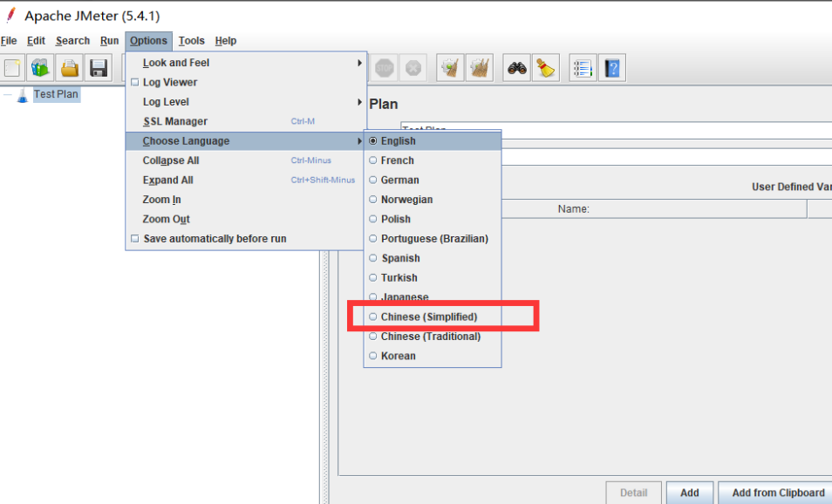Choose Zoom Out menu entry
Image resolution: width=832 pixels, height=504 pixels.
click(246, 219)
